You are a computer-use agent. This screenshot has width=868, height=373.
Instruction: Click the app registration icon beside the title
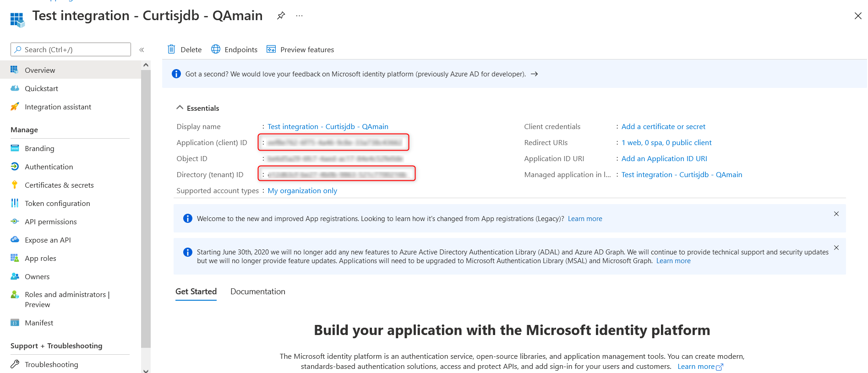pyautogui.click(x=17, y=20)
